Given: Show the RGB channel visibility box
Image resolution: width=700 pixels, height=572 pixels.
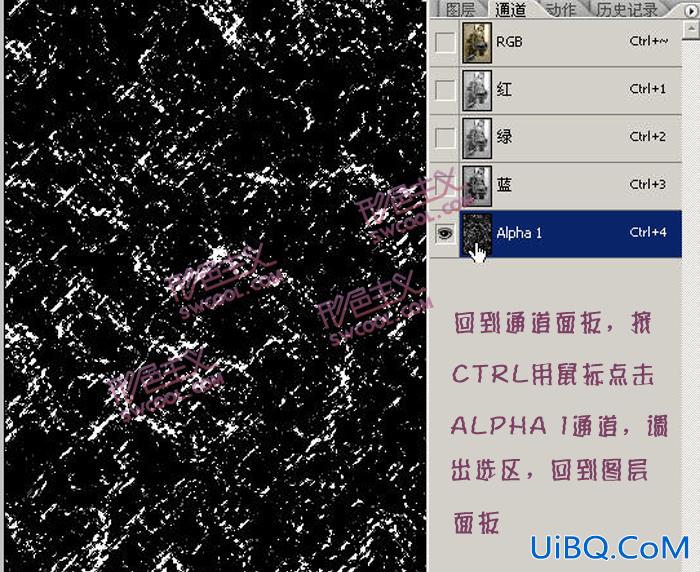Looking at the screenshot, I should pyautogui.click(x=445, y=43).
